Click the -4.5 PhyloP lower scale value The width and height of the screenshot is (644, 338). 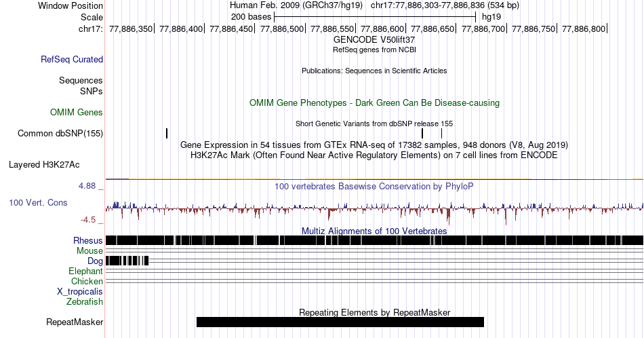point(88,220)
